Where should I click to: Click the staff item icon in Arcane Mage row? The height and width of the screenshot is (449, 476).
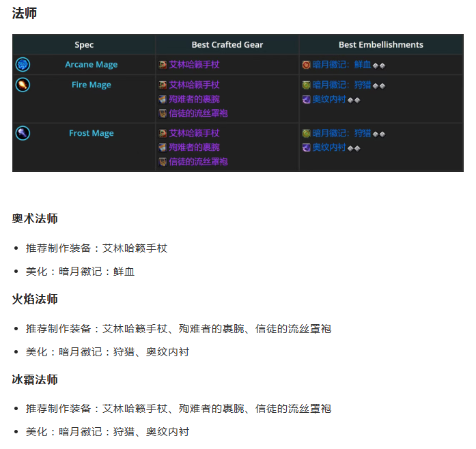[x=163, y=65]
